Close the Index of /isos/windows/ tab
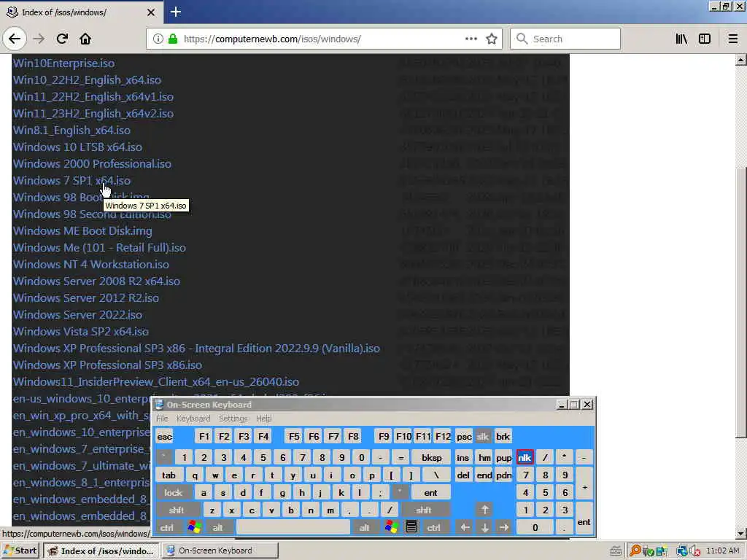This screenshot has width=747, height=560. (x=151, y=12)
